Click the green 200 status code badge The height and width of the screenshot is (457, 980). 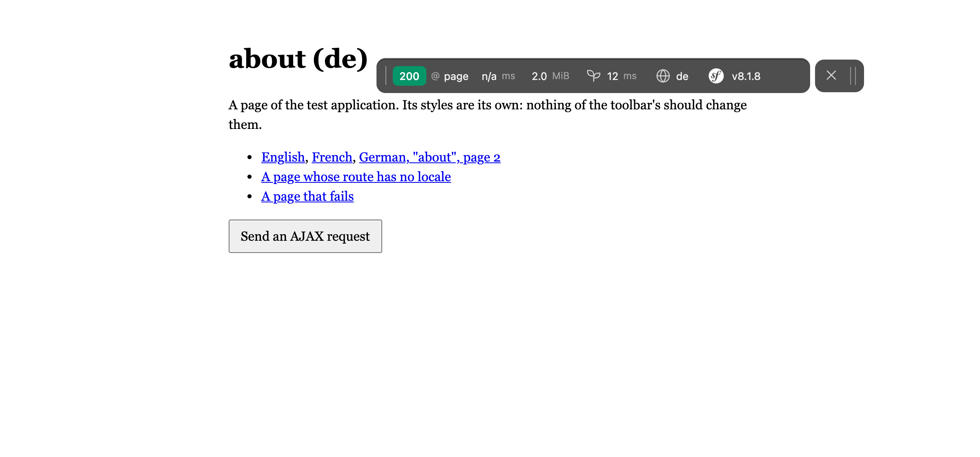click(x=409, y=76)
